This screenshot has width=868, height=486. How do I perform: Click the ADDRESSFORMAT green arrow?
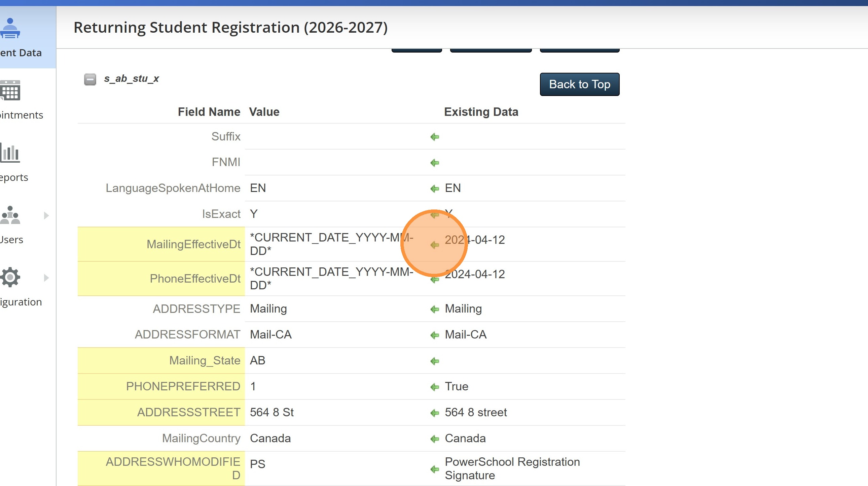tap(435, 335)
